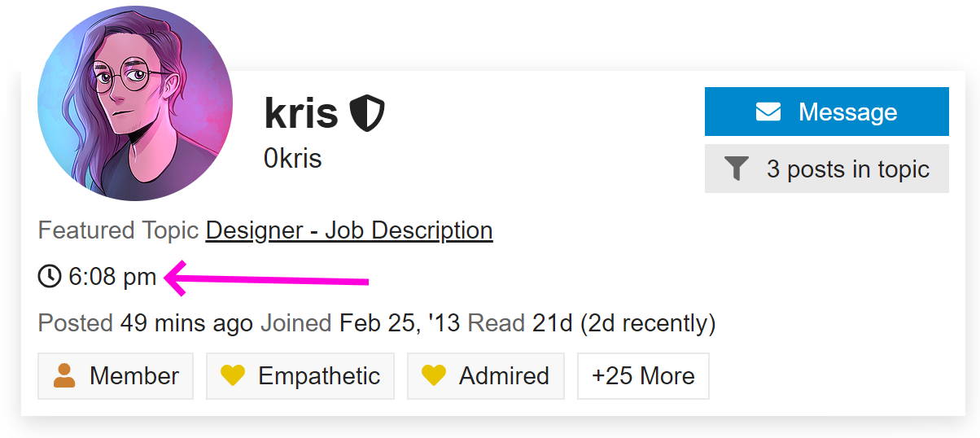Click the heart icon on the Empathetic badge
Screen dimensions: 980x438
coord(233,376)
